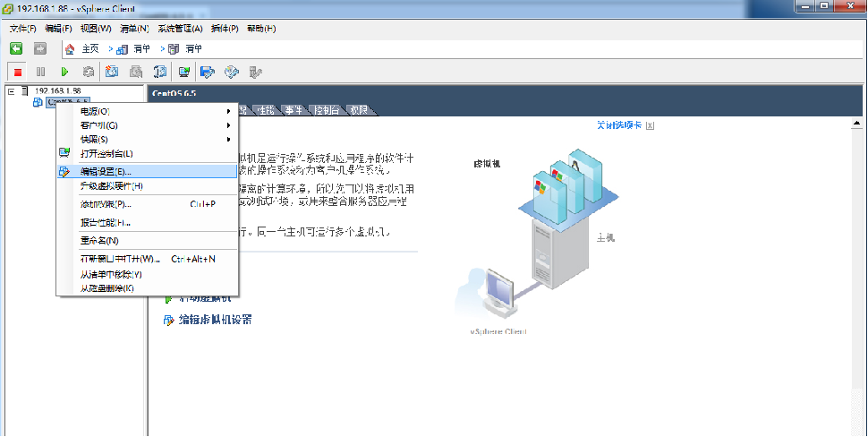Choose 添加权限(P)... from context menu
Screen dimensions: 868x437
[148, 204]
